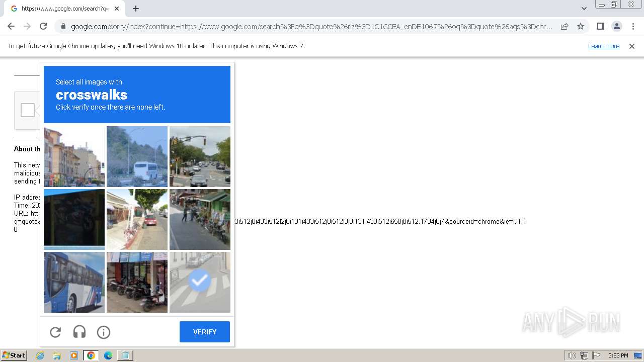Bookmark this tab with star icon
Screen dimensions: 644x362
[x=581, y=26]
